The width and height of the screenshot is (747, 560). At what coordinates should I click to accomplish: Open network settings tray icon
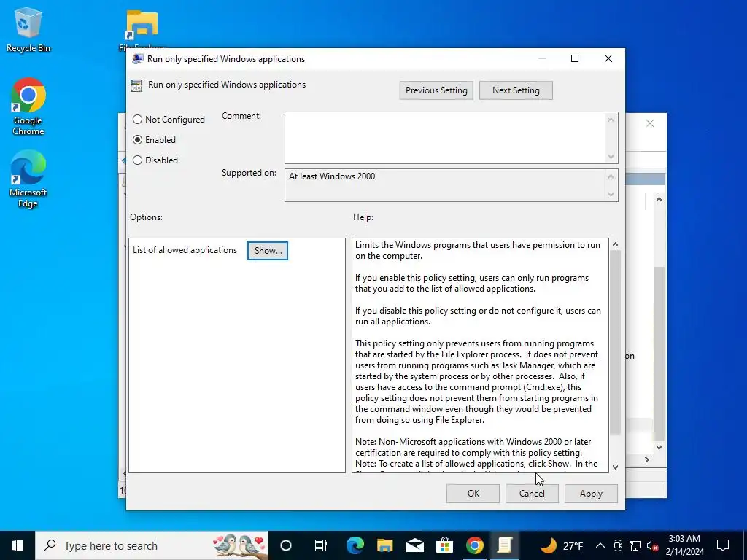click(x=635, y=545)
